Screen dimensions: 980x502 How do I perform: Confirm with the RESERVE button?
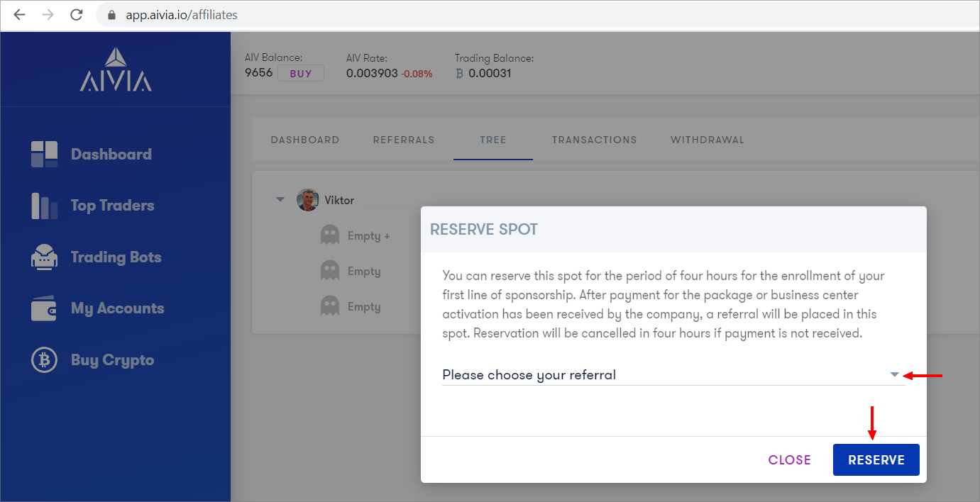coord(876,460)
